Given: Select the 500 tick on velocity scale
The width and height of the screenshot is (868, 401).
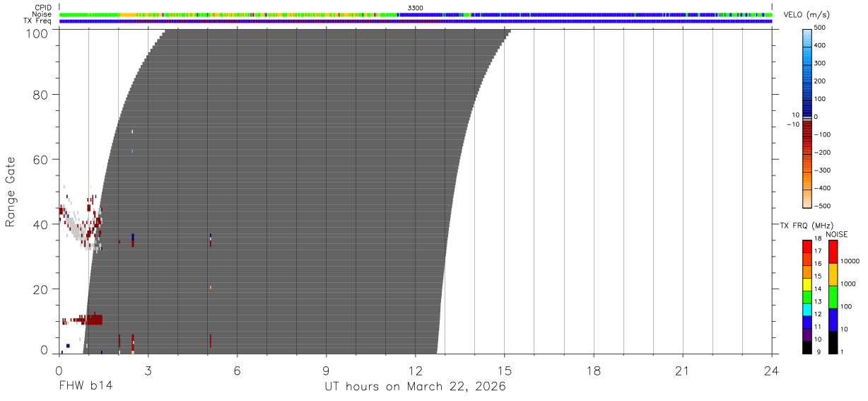Looking at the screenshot, I should pyautogui.click(x=821, y=28).
